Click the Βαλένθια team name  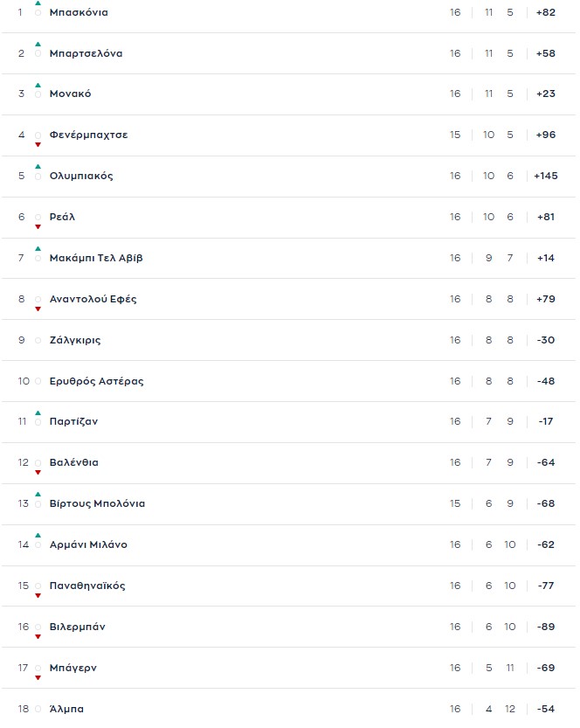tap(73, 462)
